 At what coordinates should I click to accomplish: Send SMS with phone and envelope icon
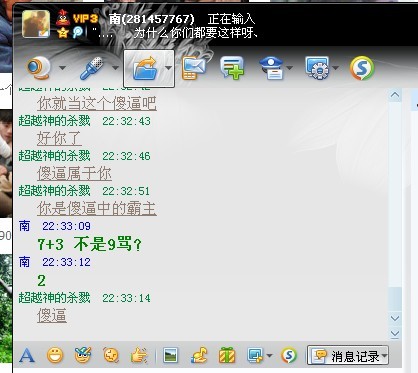(x=193, y=68)
